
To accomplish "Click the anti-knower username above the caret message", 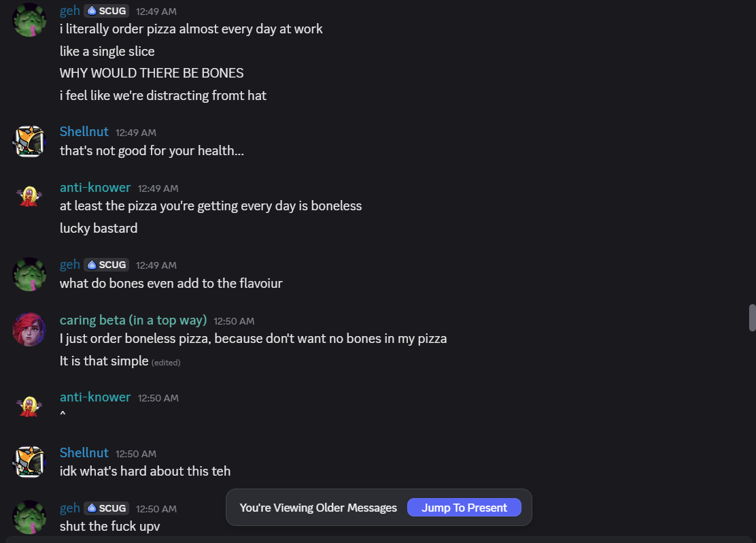I will tap(95, 397).
